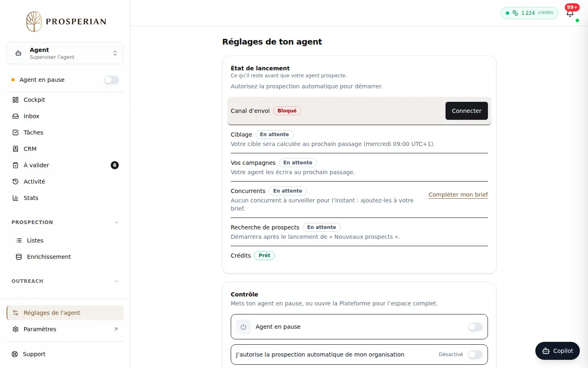588x368 pixels.
Task: Click the Bloqué status badge
Action: 287,111
